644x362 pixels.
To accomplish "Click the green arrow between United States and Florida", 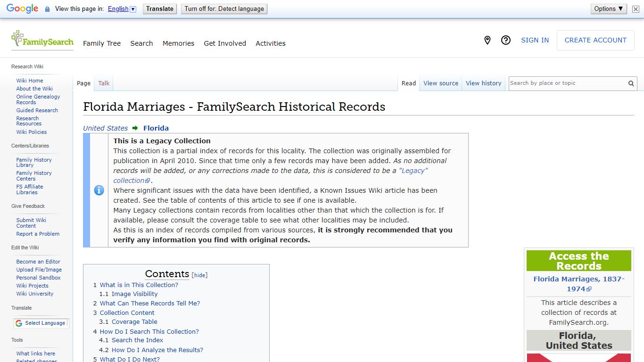I will click(135, 128).
